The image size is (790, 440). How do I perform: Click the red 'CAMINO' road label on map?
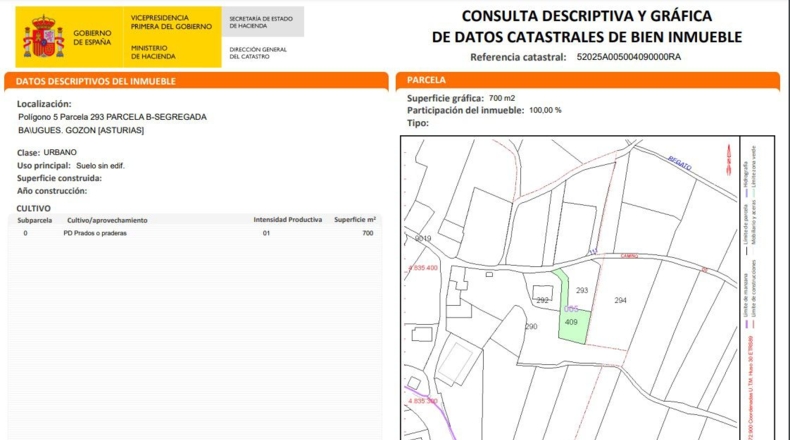coord(629,256)
